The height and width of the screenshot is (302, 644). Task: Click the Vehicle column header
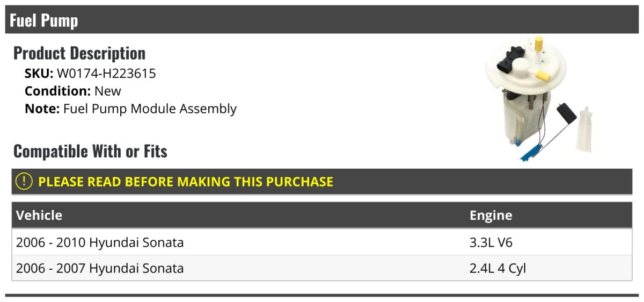(x=39, y=215)
